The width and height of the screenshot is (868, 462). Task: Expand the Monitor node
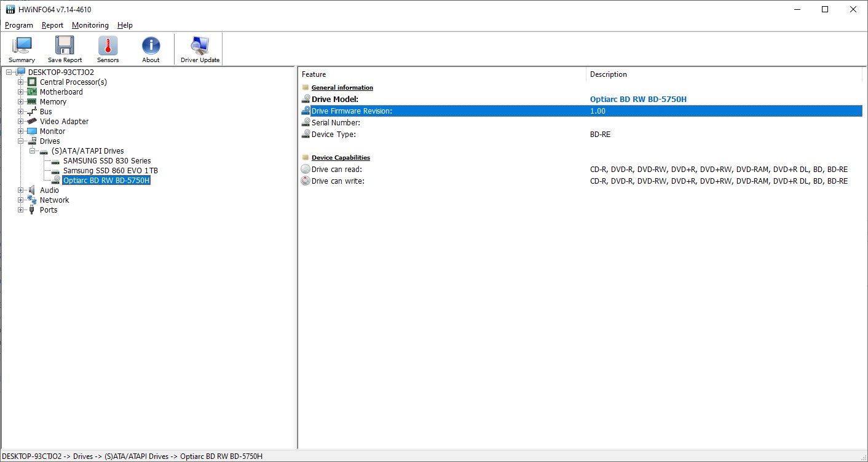(20, 131)
